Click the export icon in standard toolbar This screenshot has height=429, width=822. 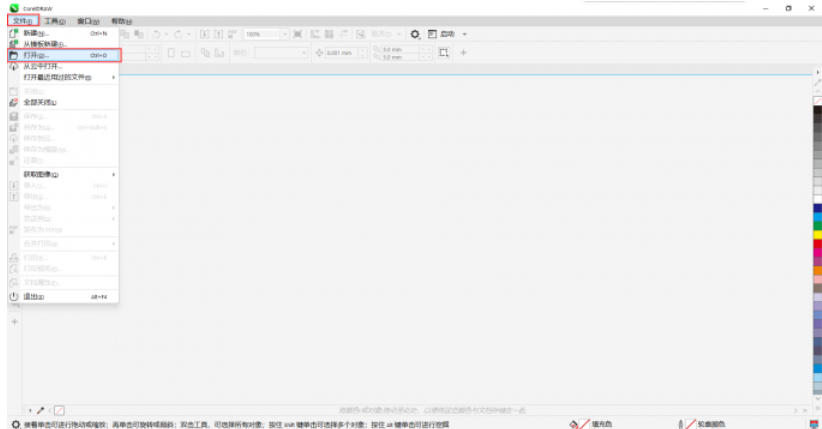coord(218,34)
